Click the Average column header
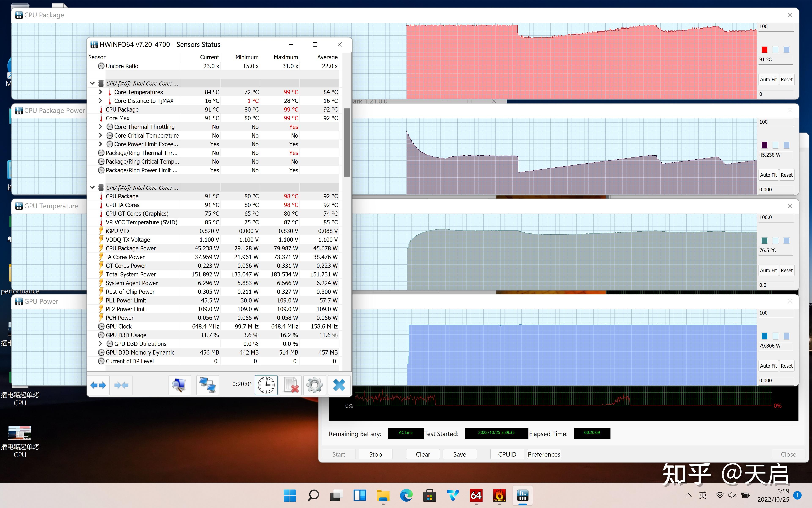Image resolution: width=812 pixels, height=508 pixels. (x=319, y=57)
